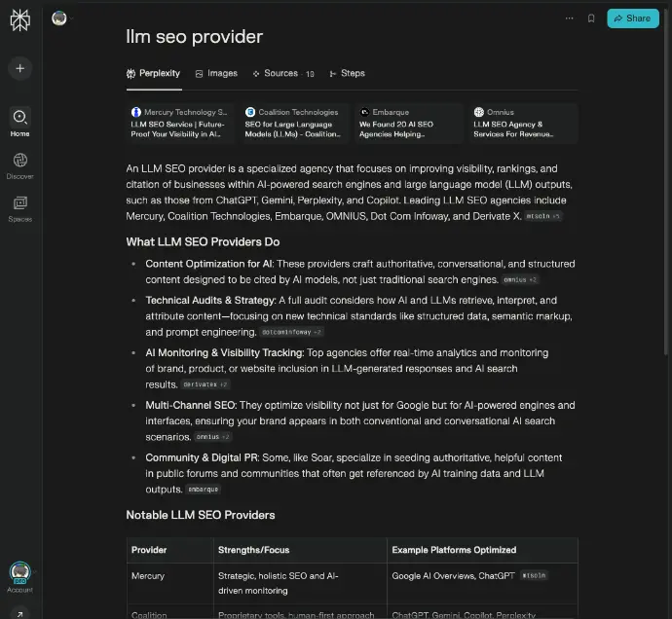Open the Mercury Technology source card
Screen dimensions: 672x619
click(x=180, y=123)
